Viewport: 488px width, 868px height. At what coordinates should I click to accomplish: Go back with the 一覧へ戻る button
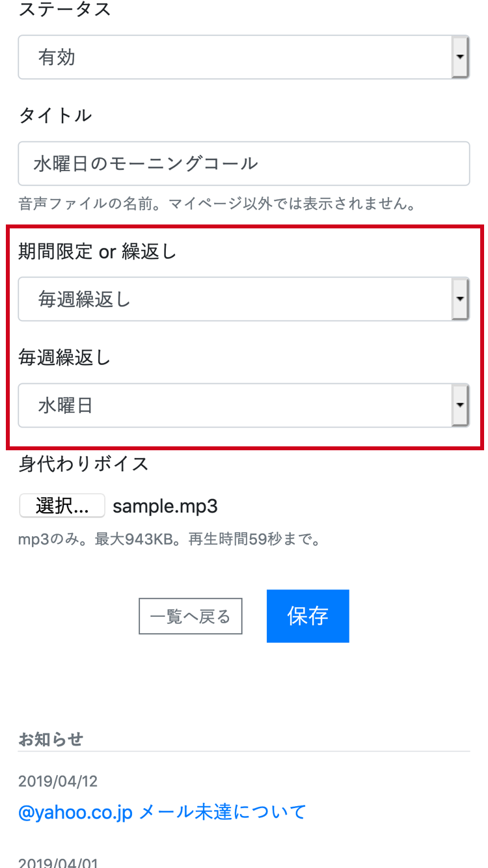click(x=191, y=616)
